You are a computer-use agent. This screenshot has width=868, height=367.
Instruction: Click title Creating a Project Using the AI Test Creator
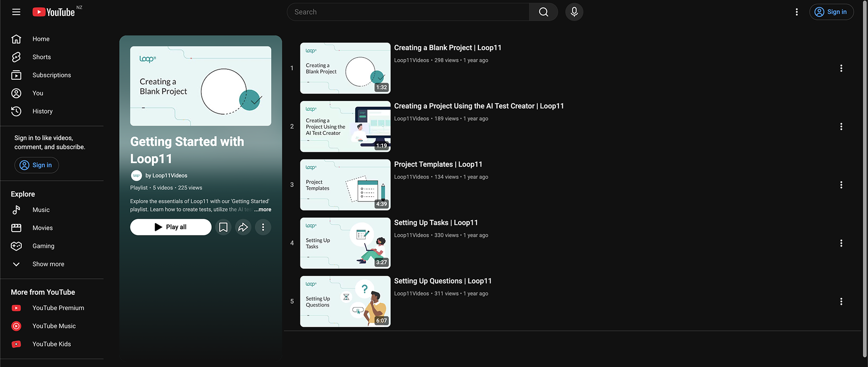pyautogui.click(x=479, y=106)
